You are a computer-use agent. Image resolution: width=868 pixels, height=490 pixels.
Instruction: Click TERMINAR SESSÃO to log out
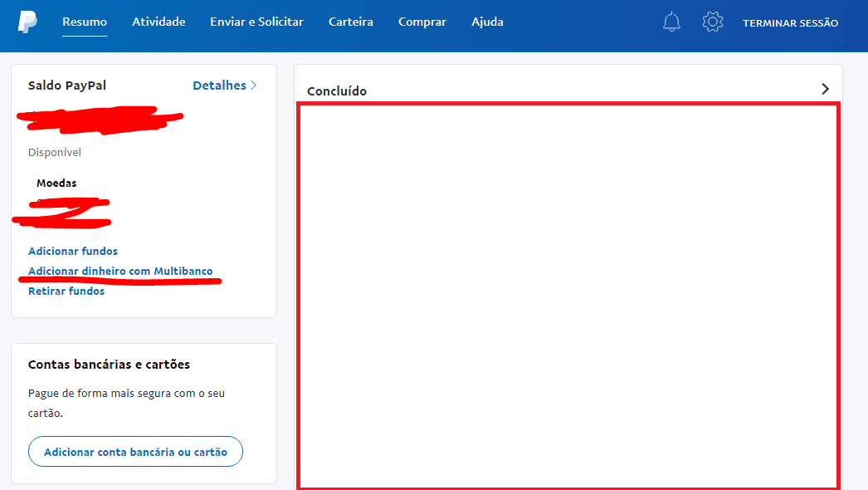click(790, 23)
